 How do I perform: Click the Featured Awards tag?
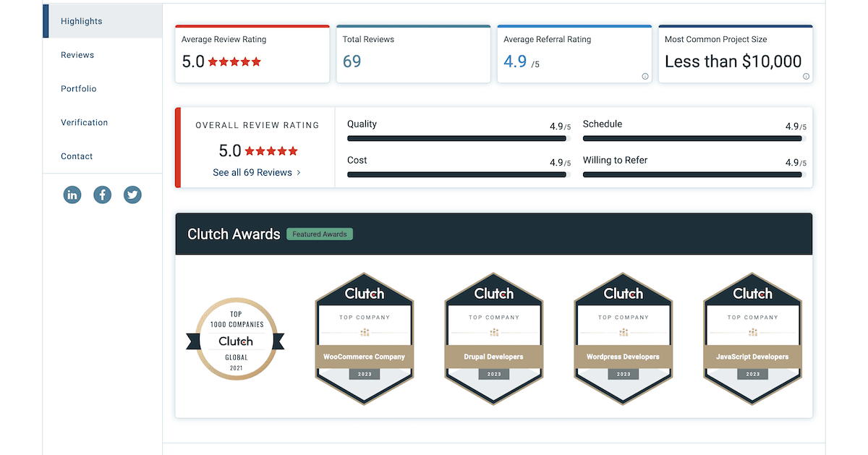click(x=320, y=234)
